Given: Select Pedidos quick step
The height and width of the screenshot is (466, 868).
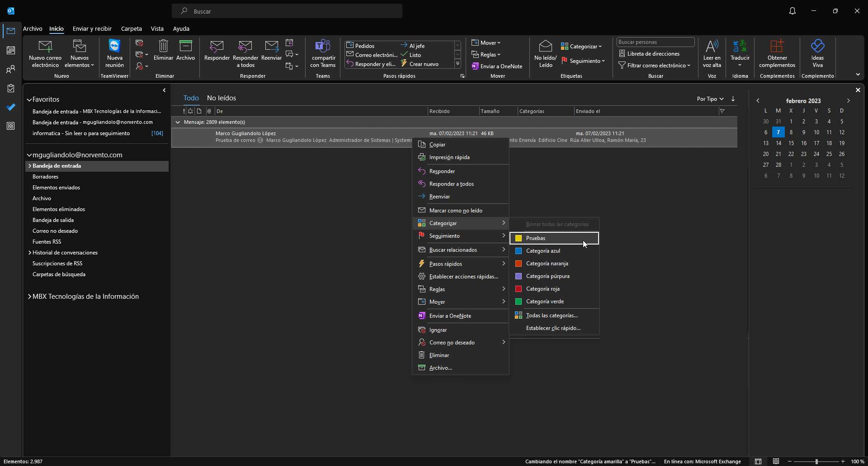Looking at the screenshot, I should (361, 46).
